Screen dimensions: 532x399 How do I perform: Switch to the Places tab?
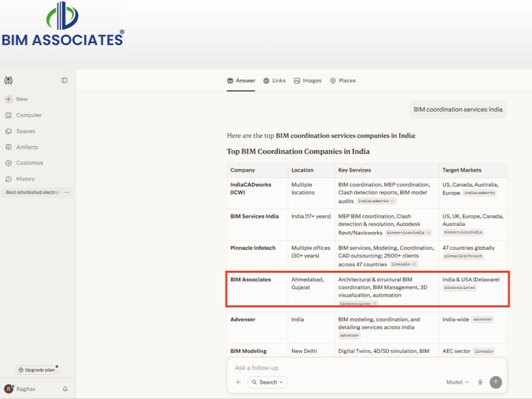(343, 81)
